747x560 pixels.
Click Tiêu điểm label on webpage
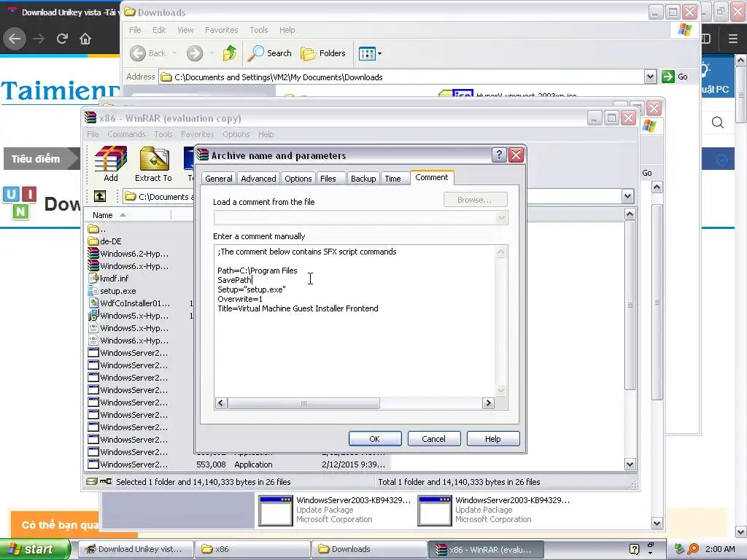36,159
